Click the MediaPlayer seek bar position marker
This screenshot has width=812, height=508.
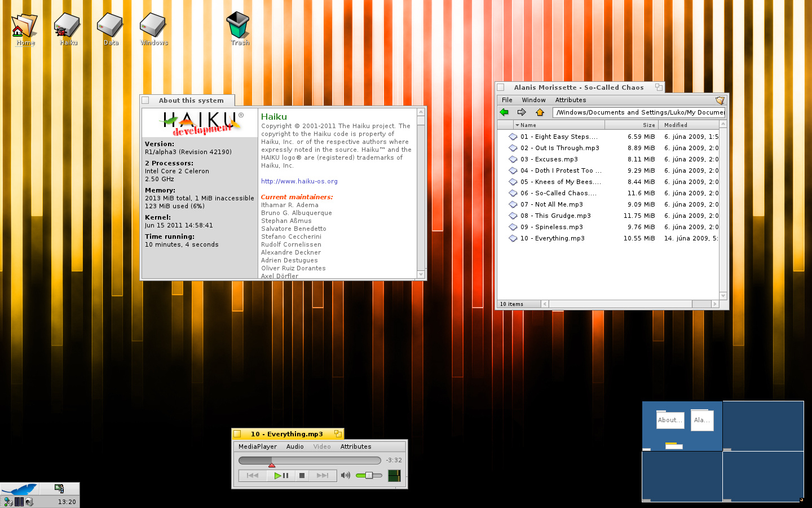[272, 465]
